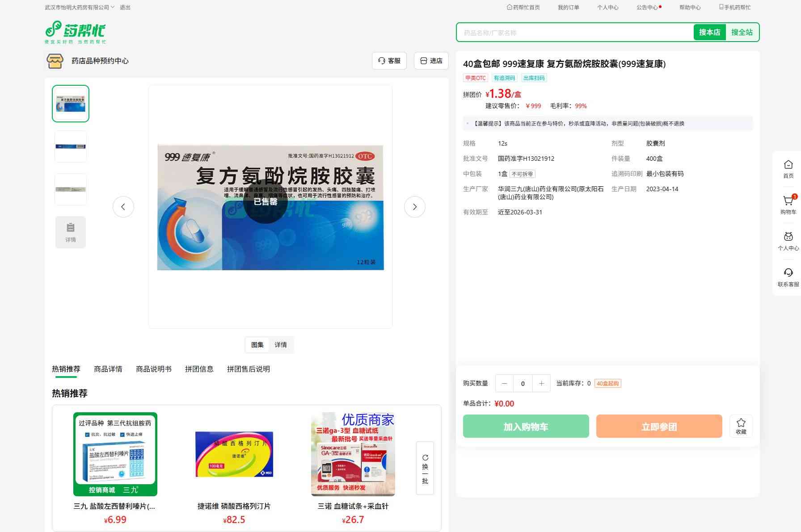Click the 搜本店 search button
Viewport: 801px width, 532px height.
point(709,32)
